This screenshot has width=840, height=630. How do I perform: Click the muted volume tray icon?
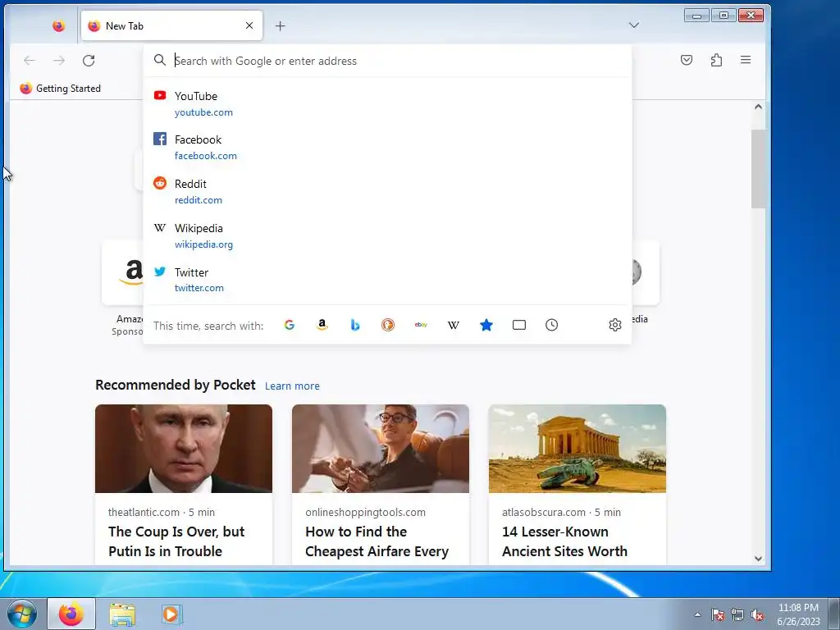[757, 614]
